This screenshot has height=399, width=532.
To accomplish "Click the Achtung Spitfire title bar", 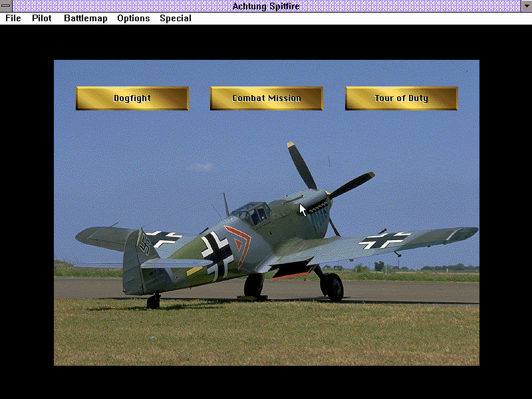I will [x=267, y=6].
